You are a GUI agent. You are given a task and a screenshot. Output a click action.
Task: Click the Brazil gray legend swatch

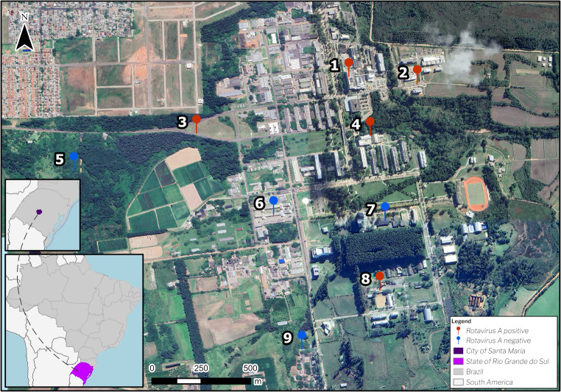click(459, 371)
